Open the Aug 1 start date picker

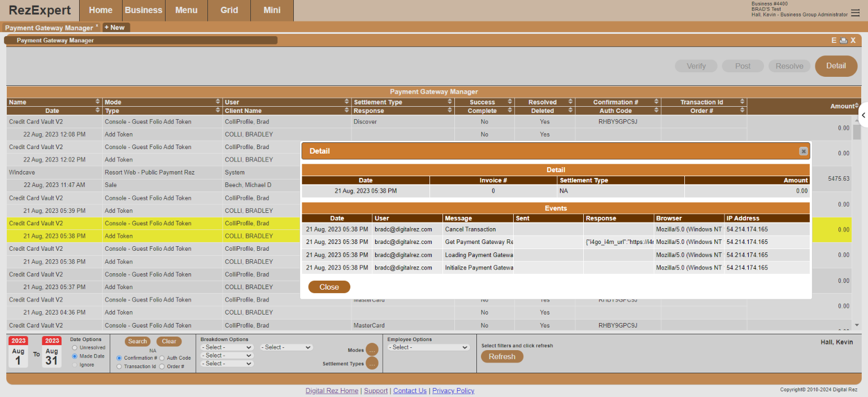[19, 352]
